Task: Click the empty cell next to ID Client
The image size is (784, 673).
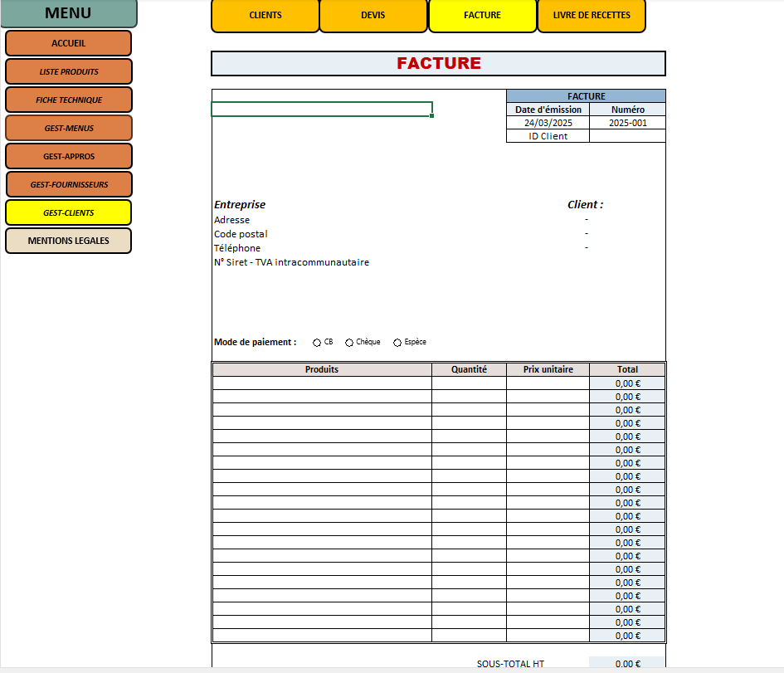Action: [627, 136]
